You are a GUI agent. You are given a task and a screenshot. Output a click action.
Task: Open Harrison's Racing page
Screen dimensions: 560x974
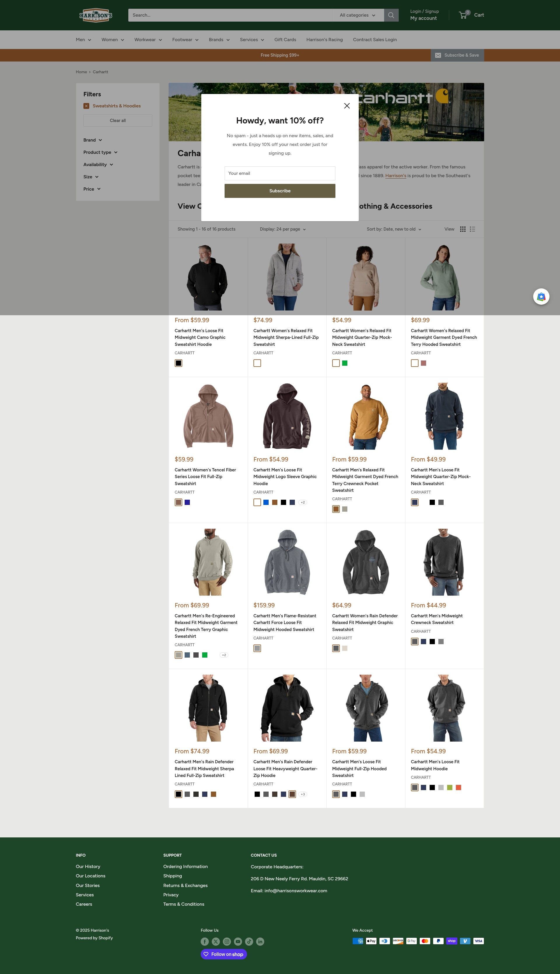(x=324, y=40)
